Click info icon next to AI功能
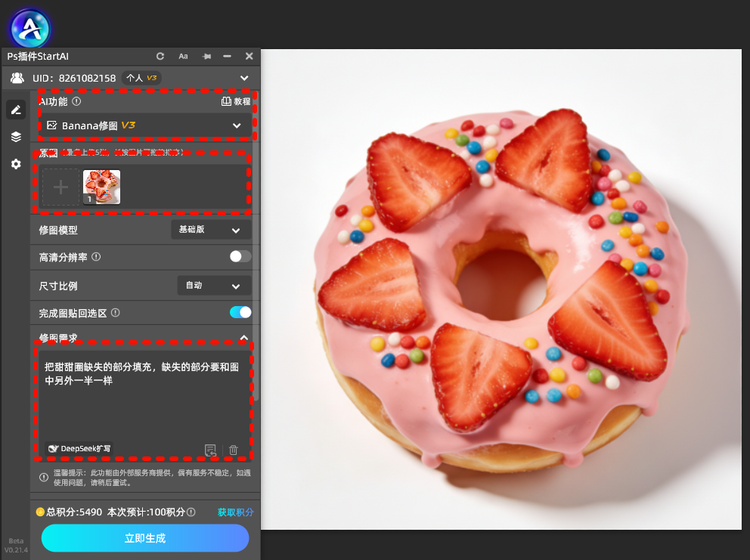The width and height of the screenshot is (750, 560). [x=76, y=101]
